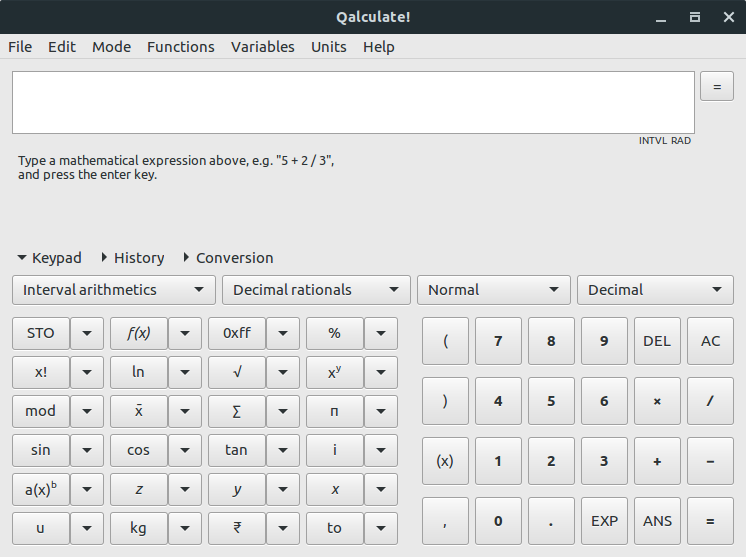
Task: Click the tan button
Action: click(237, 450)
